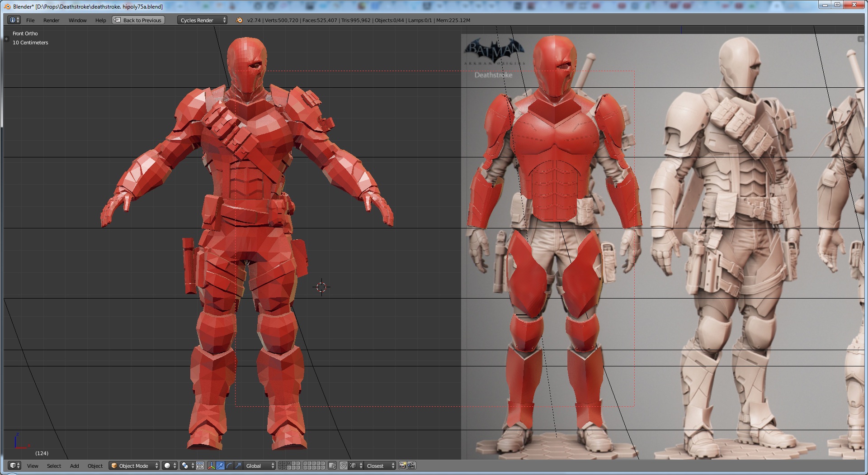The width and height of the screenshot is (868, 475).
Task: Toggle manipulate center points only
Action: tap(200, 466)
